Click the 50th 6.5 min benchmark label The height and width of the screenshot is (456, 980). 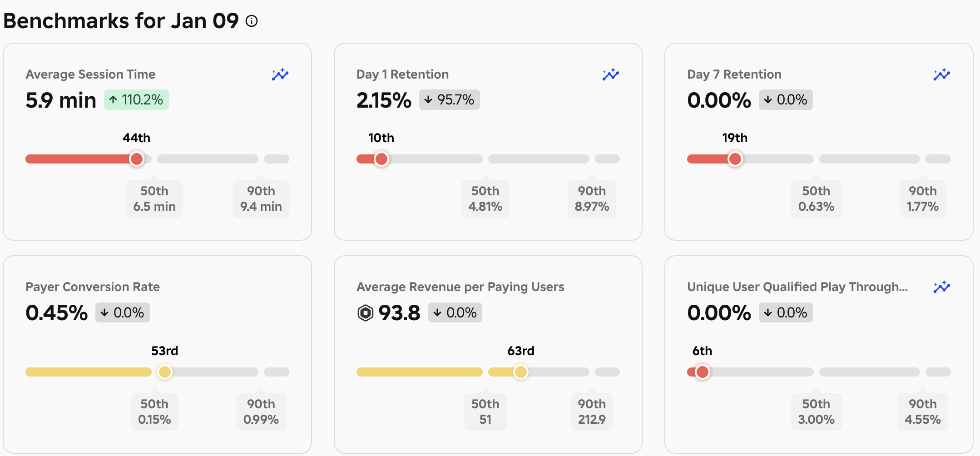154,198
